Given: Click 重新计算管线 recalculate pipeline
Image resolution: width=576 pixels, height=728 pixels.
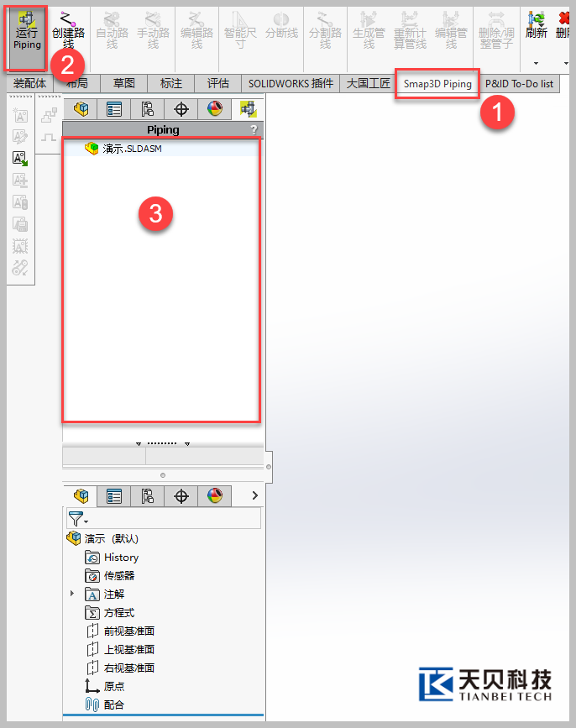Looking at the screenshot, I should click(410, 32).
